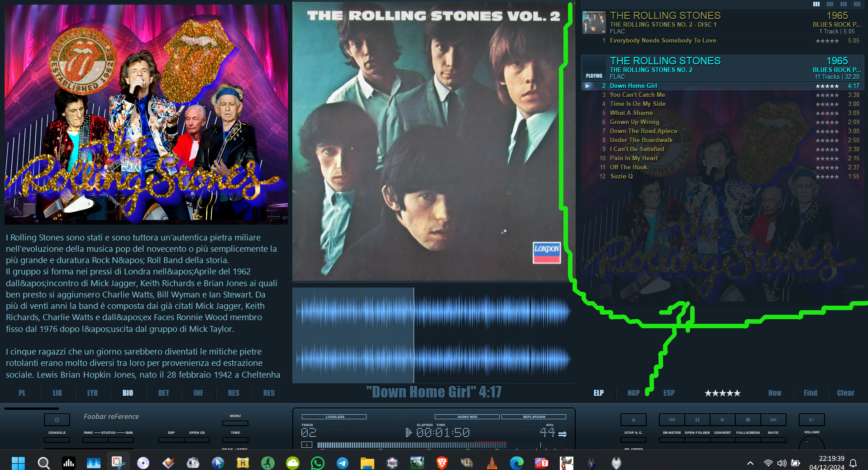Screen dimensions: 868x470
Task: Pause playback with the pause button
Action: [697, 420]
